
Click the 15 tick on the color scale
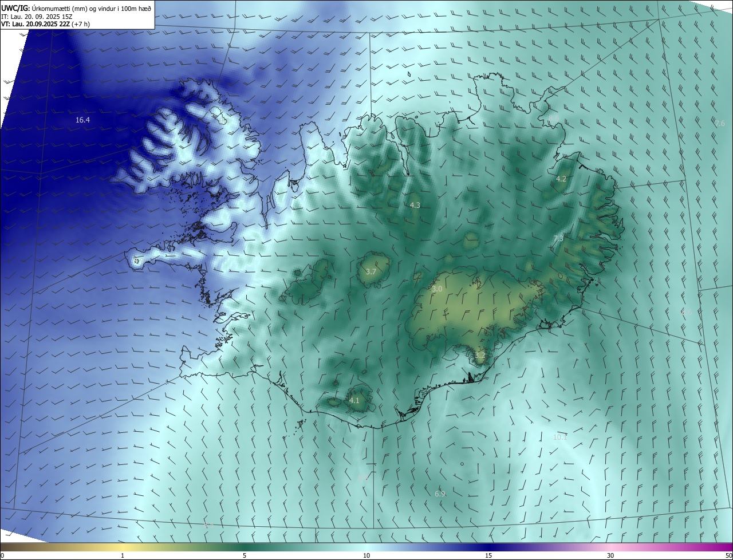coord(488,556)
